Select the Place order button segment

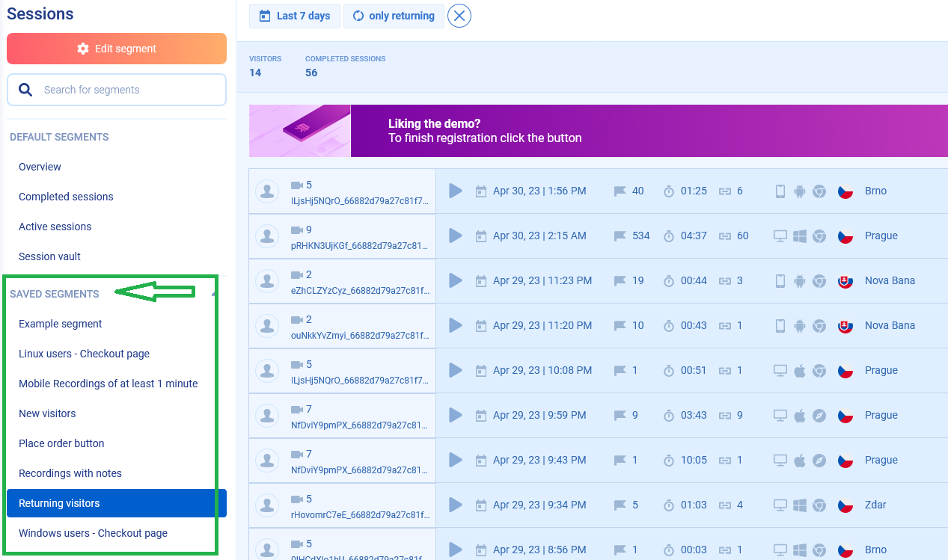[x=61, y=443]
